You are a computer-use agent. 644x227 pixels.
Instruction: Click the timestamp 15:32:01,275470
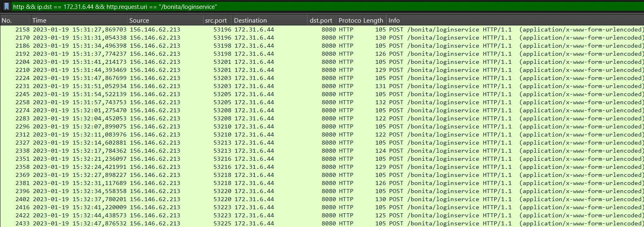pyautogui.click(x=99, y=110)
